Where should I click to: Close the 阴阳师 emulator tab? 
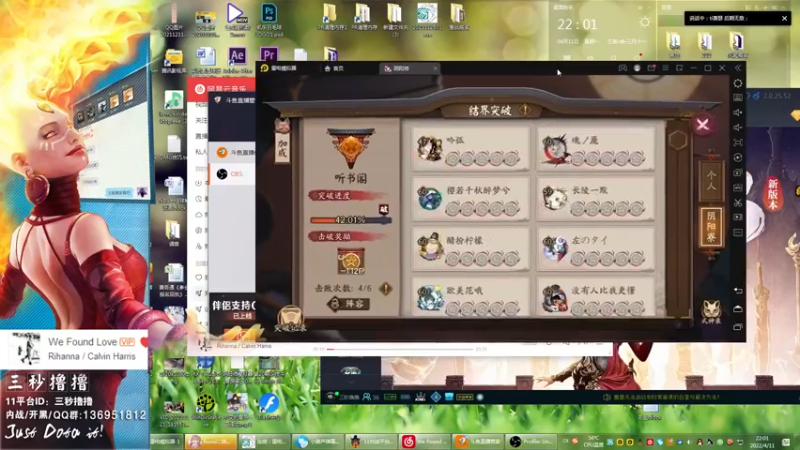pyautogui.click(x=435, y=68)
